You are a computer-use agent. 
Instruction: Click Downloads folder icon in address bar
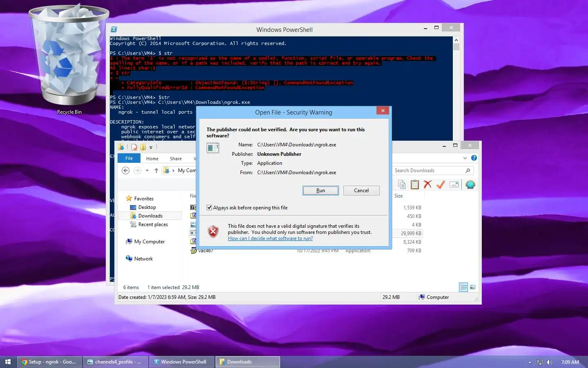tap(166, 171)
